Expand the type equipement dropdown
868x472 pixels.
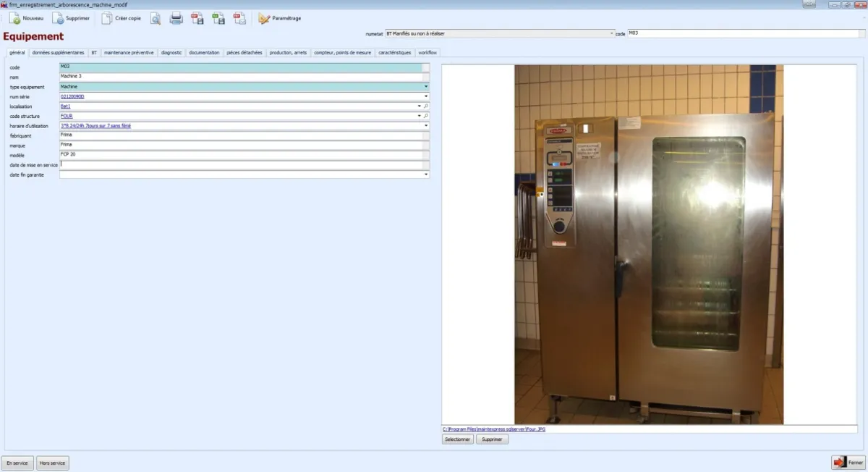(426, 86)
